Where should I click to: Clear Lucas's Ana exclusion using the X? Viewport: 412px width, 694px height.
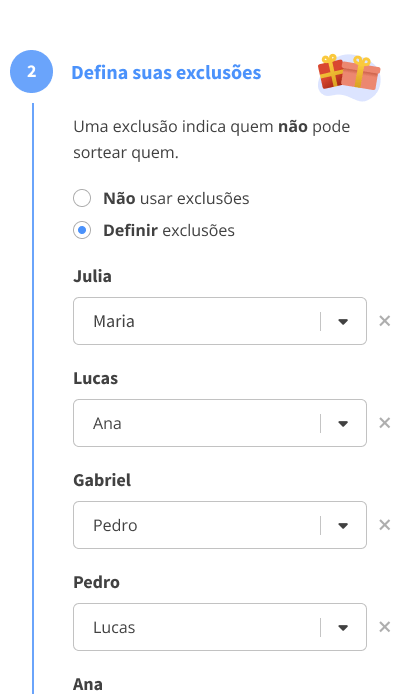point(385,423)
